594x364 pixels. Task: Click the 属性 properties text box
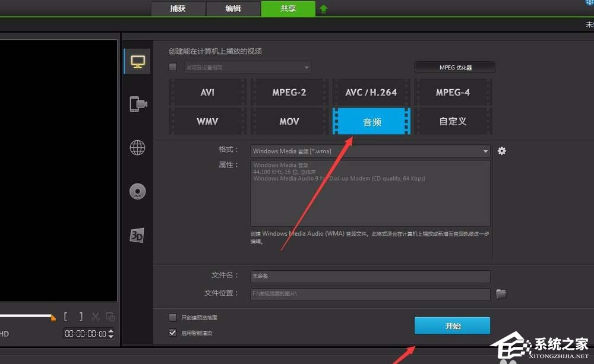click(x=371, y=193)
